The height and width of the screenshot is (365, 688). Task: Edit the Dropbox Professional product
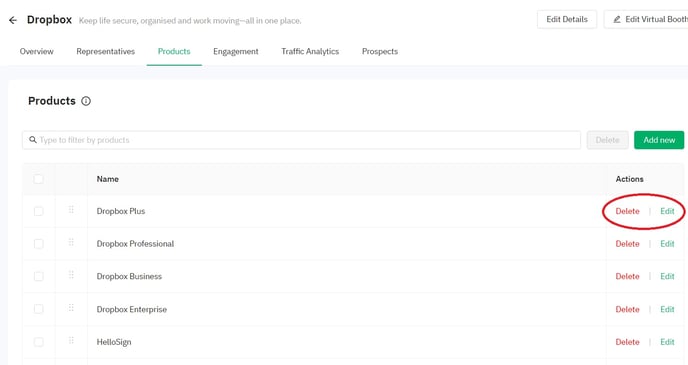pos(667,244)
